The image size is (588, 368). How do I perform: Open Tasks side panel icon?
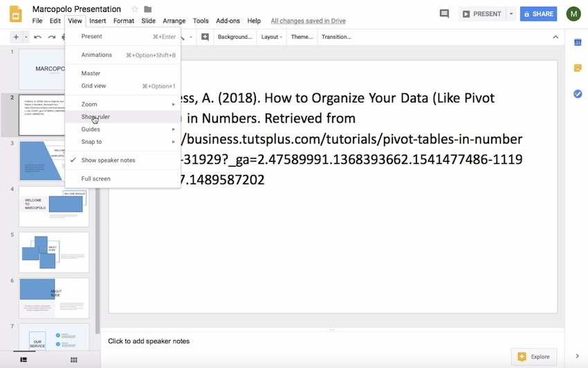(577, 93)
